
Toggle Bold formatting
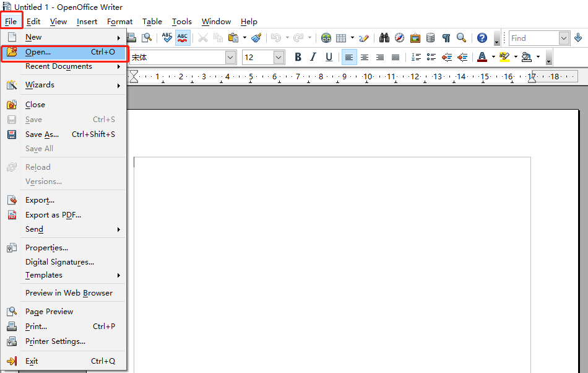click(298, 57)
